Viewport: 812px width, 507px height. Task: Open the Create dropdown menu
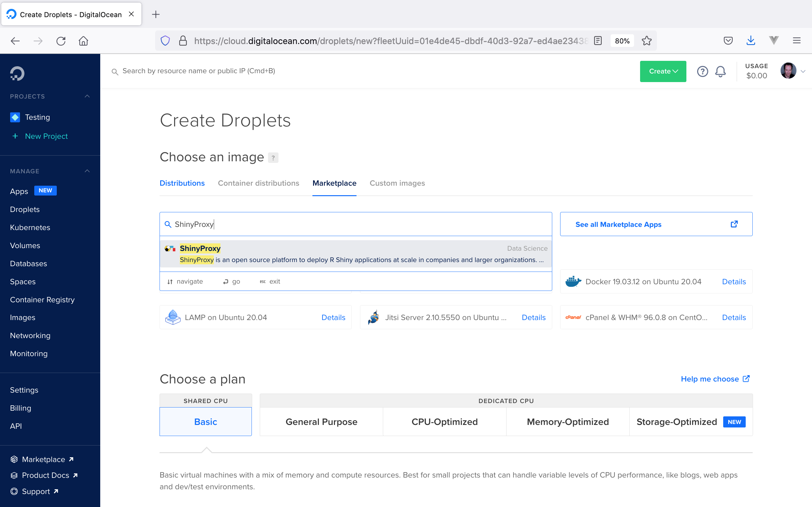click(662, 71)
